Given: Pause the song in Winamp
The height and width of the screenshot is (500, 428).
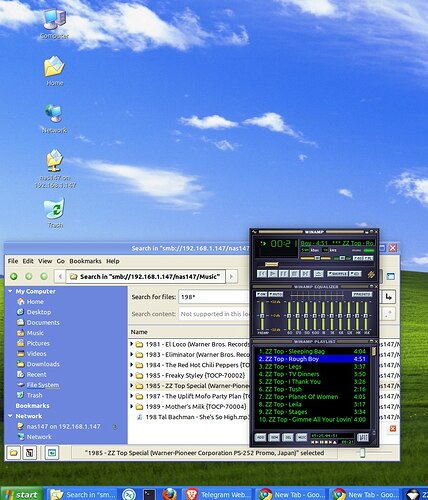Looking at the screenshot, I should click(x=284, y=274).
